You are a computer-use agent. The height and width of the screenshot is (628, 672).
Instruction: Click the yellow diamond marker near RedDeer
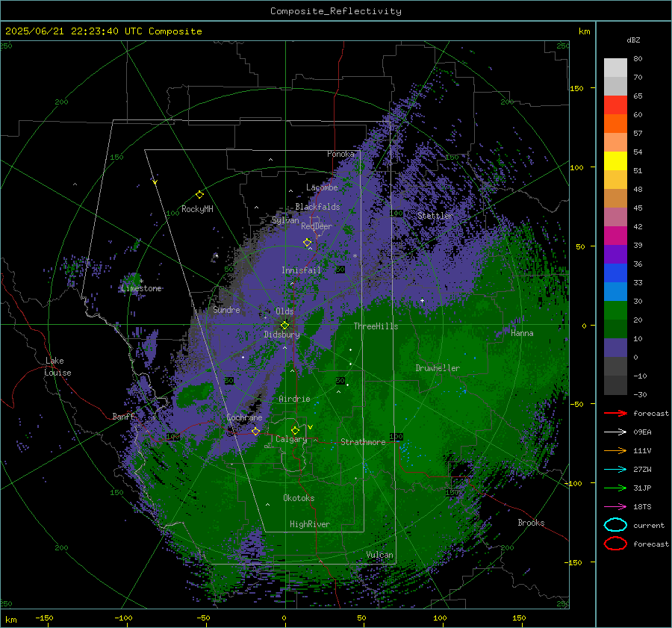point(307,243)
